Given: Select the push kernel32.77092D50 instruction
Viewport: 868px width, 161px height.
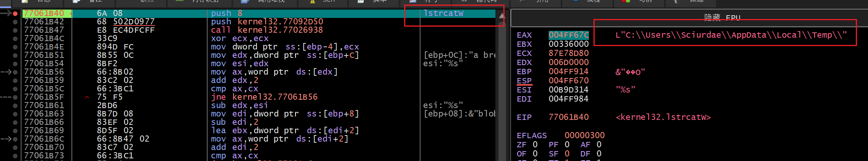Looking at the screenshot, I should (267, 22).
